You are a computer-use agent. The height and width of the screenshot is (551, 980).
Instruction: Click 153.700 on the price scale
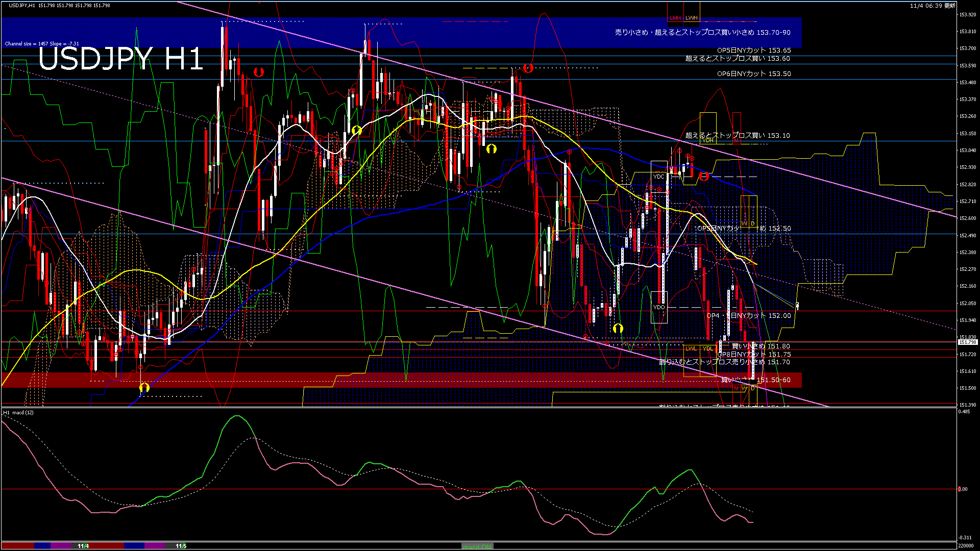click(968, 48)
